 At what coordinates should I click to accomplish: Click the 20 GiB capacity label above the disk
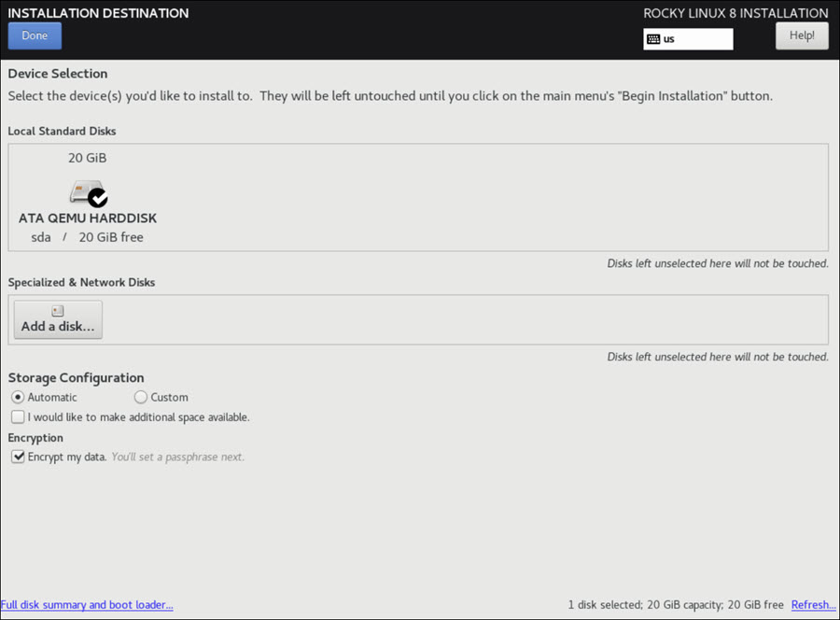pyautogui.click(x=87, y=158)
